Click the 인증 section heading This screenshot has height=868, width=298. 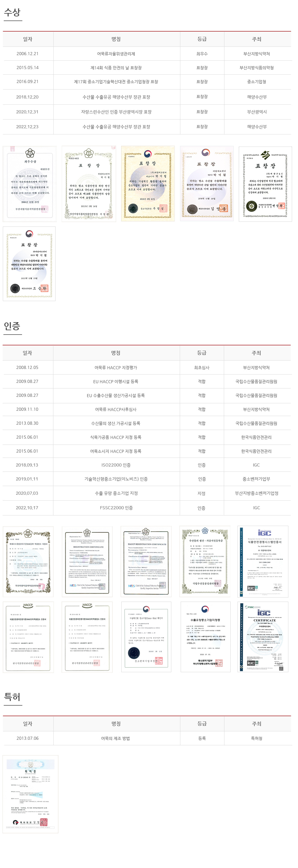coord(12,326)
